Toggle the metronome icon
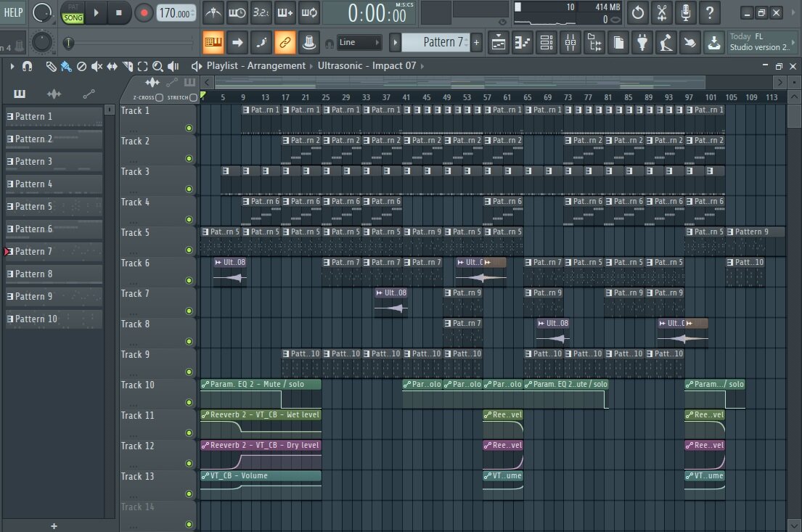This screenshot has height=532, width=802. click(213, 13)
